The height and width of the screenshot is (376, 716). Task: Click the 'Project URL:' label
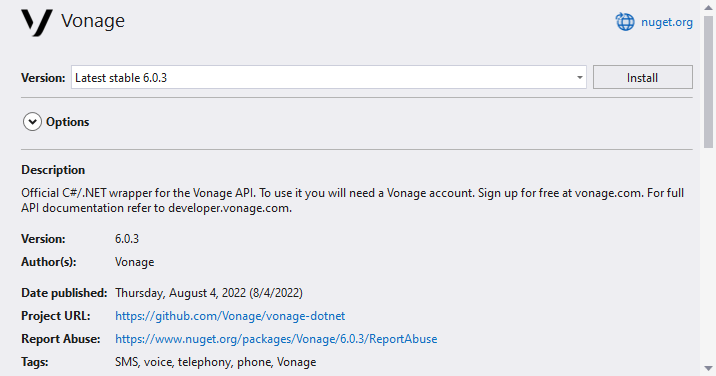56,316
